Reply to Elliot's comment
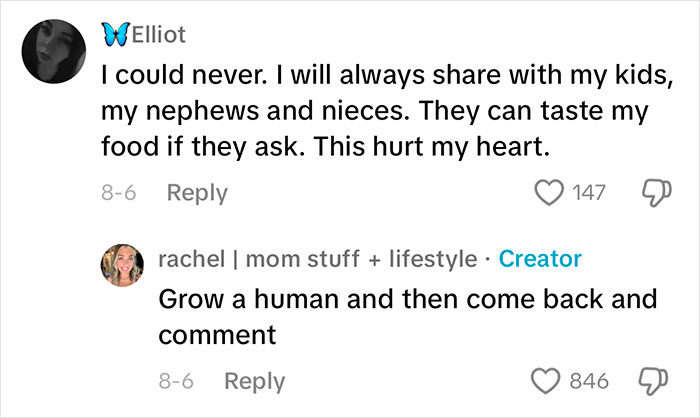Screen dimensions: 700x418 tap(195, 193)
